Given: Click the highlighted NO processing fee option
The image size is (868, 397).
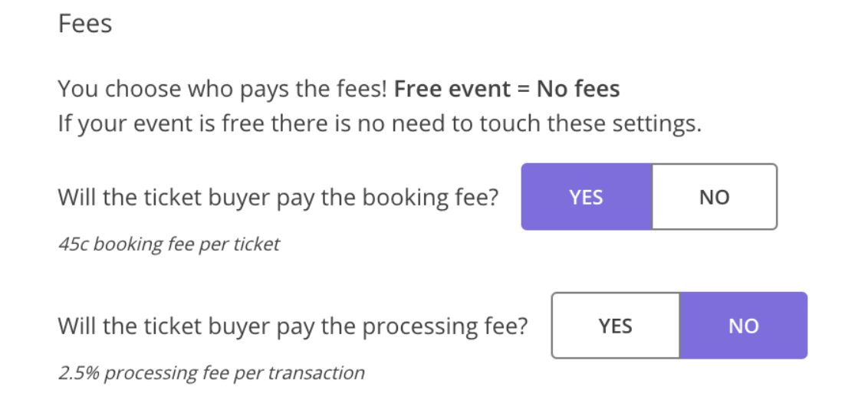Looking at the screenshot, I should 743,326.
